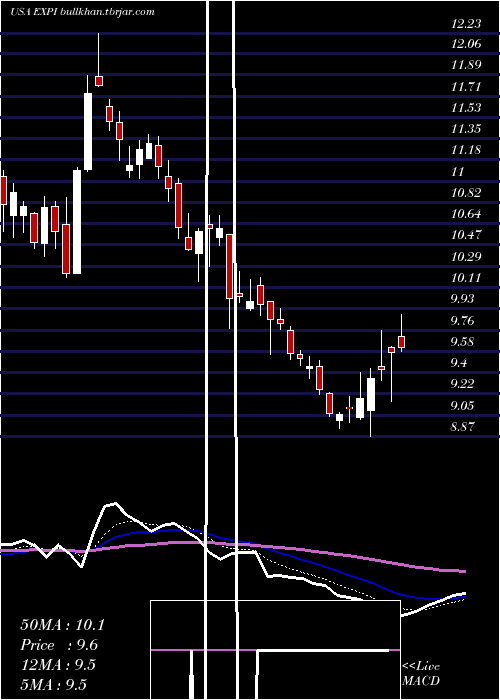Click the 11.53 price axis label
Image resolution: width=500 pixels, height=700 pixels.
(466, 108)
